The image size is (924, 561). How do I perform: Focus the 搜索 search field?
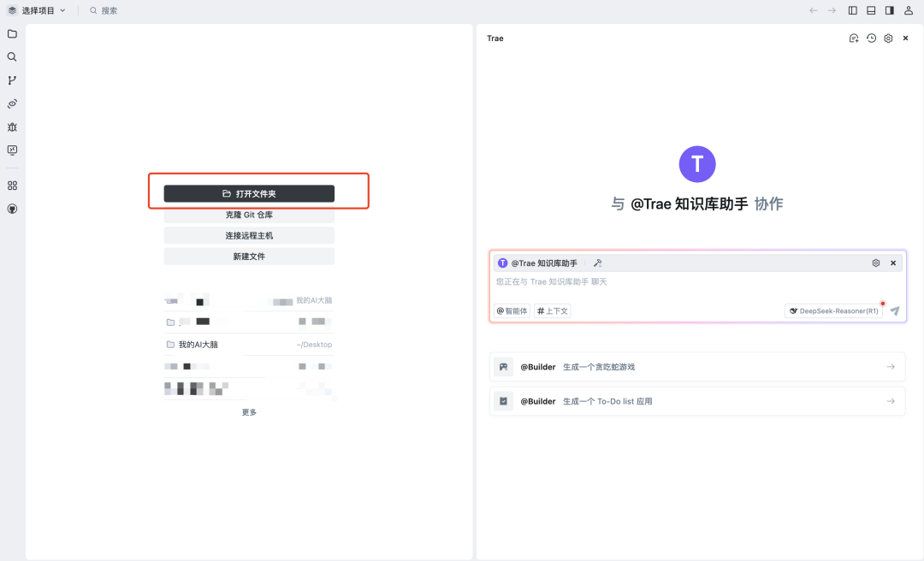tap(104, 10)
